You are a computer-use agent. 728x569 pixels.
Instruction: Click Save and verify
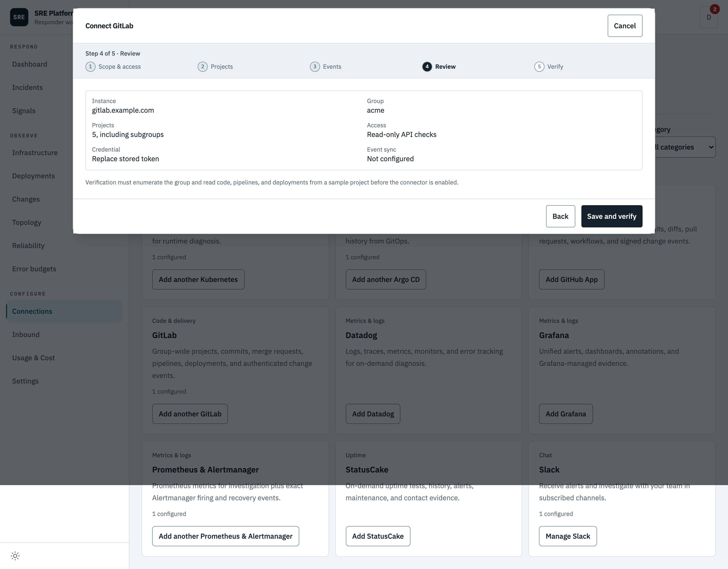point(612,216)
